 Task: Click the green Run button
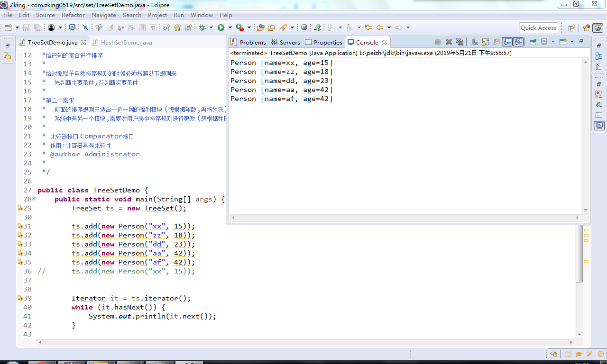[x=221, y=27]
